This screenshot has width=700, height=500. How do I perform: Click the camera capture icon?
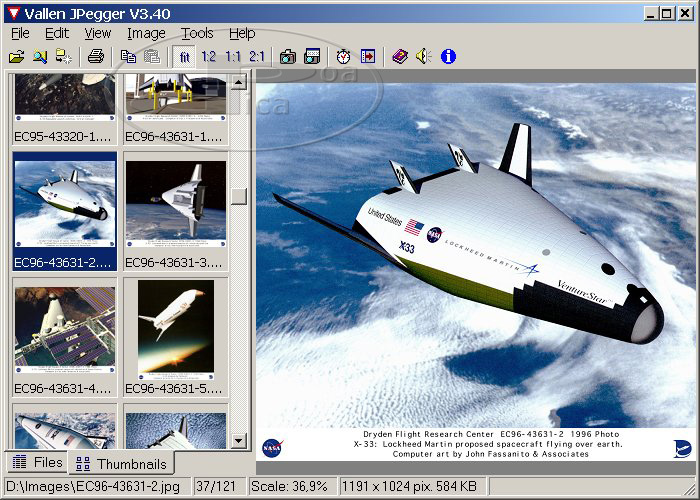pos(288,56)
